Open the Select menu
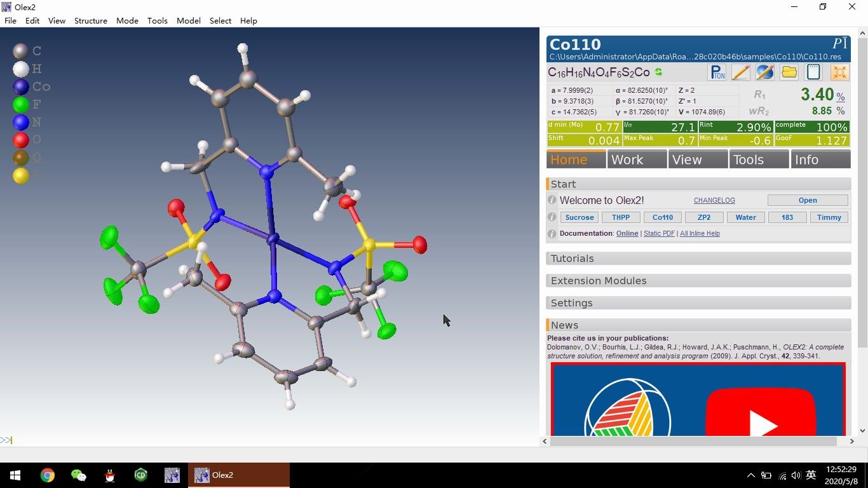Screen dimensions: 868x488 (x=220, y=20)
